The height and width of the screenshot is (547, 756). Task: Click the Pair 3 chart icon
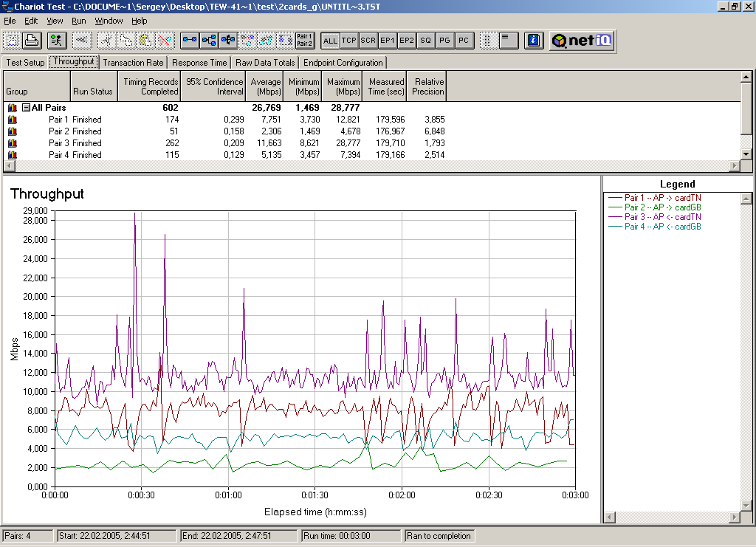tap(12, 143)
